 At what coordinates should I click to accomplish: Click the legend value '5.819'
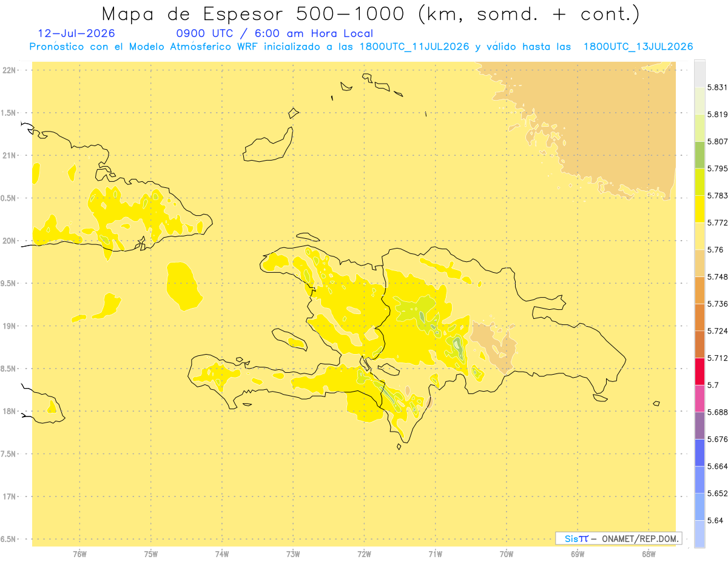tap(717, 115)
